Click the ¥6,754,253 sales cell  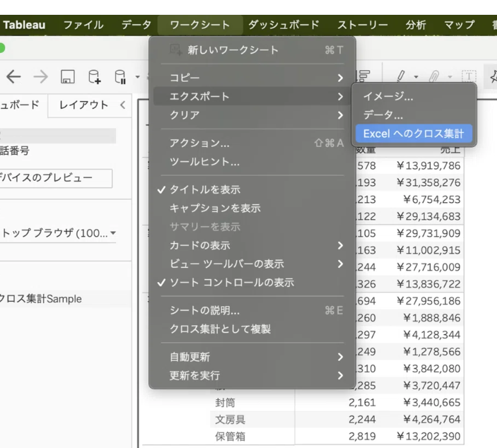click(431, 199)
